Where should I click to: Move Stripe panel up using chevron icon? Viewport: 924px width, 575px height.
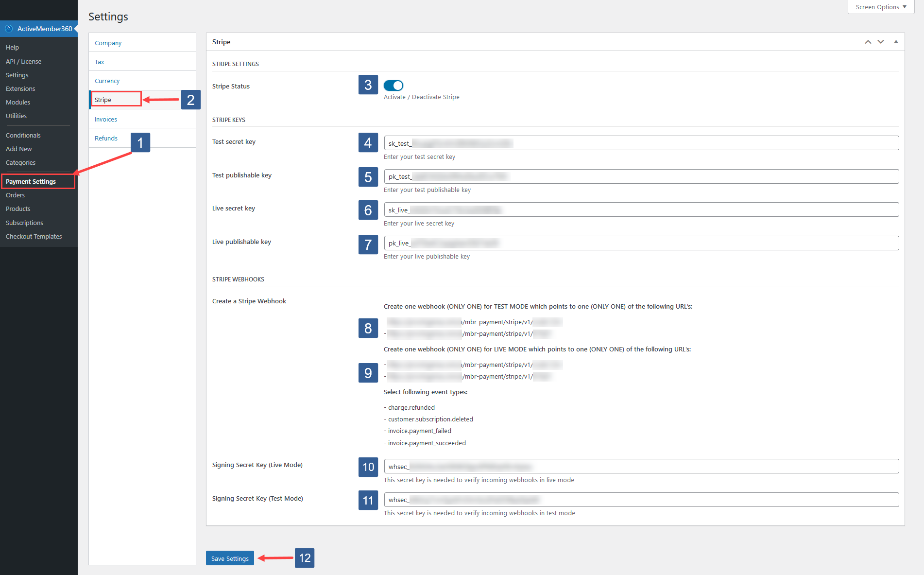tap(868, 42)
